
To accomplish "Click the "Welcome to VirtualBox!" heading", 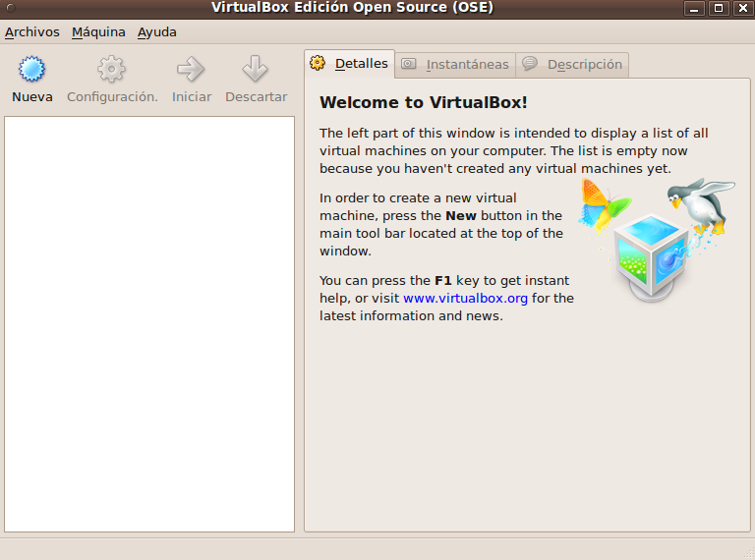I will [424, 102].
